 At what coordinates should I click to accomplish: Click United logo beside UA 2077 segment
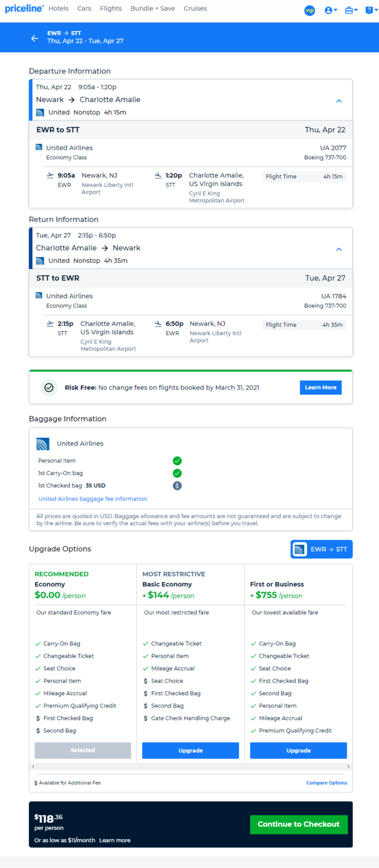pos(38,147)
